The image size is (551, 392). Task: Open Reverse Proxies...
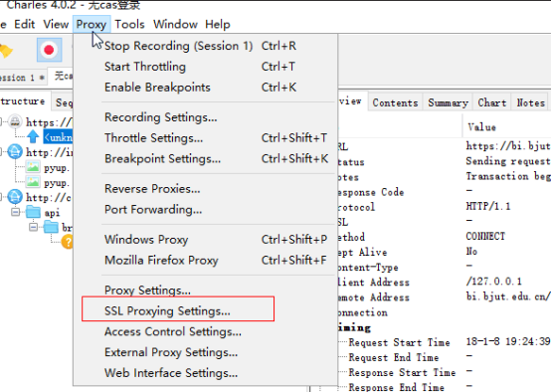click(x=205, y=189)
